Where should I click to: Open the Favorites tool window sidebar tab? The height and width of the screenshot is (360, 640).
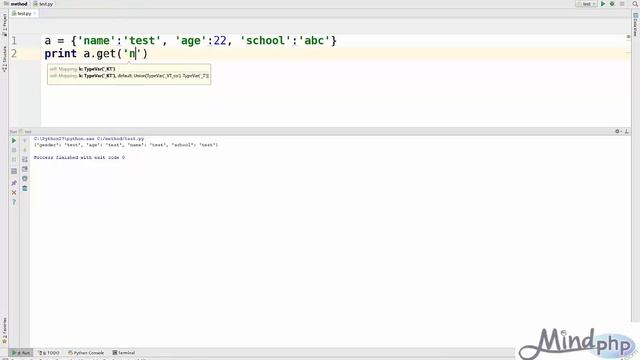(4, 331)
